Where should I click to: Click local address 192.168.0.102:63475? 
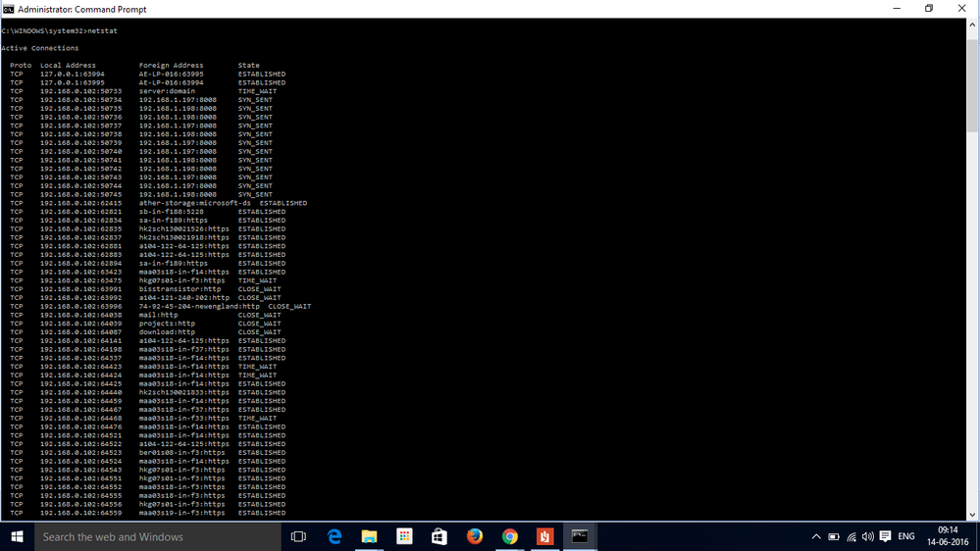pos(81,280)
